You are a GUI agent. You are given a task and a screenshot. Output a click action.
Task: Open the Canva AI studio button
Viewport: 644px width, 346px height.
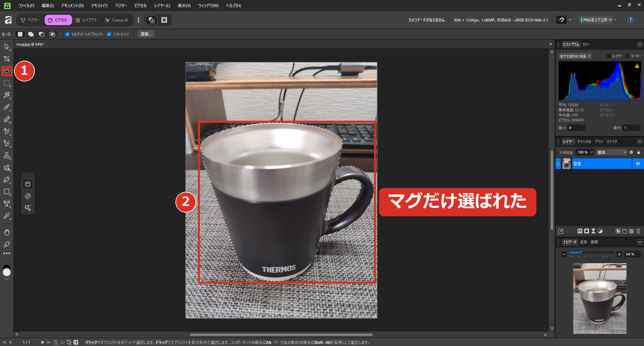coord(117,20)
